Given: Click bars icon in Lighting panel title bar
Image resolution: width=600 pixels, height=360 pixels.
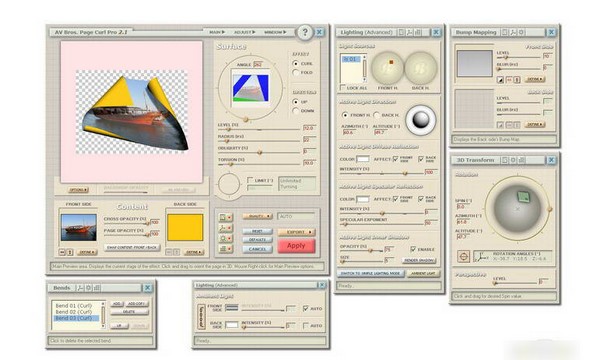Looking at the screenshot, I should click(418, 33).
